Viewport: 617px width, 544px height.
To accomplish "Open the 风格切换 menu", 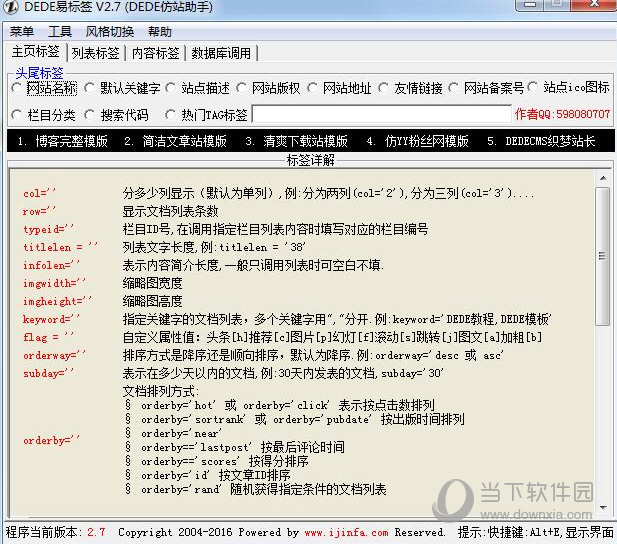I will [110, 31].
